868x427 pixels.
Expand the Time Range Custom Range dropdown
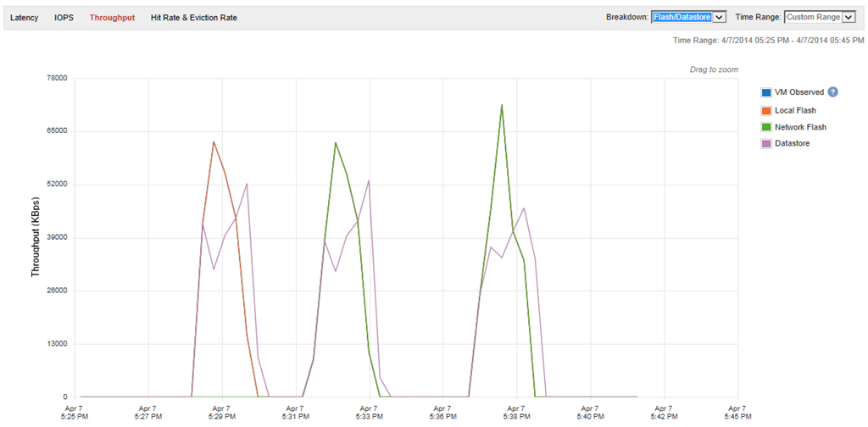click(819, 17)
